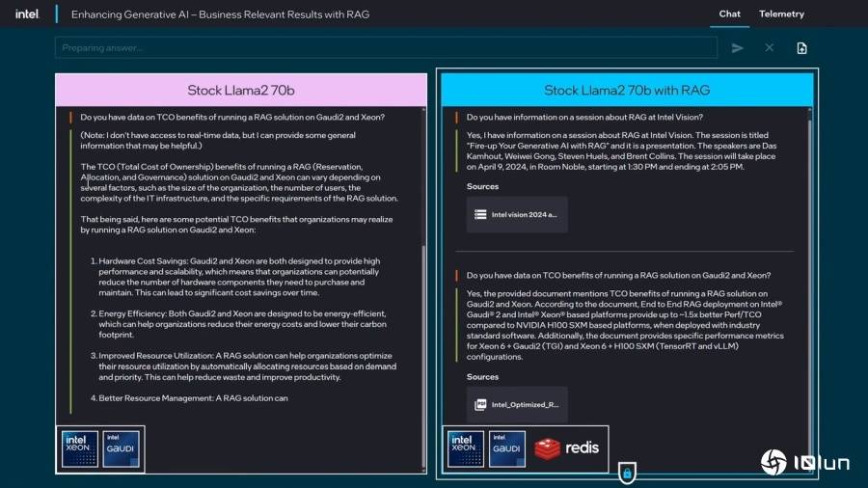Click the Better Resource Management list item
This screenshot has height=488, width=868.
click(x=189, y=398)
